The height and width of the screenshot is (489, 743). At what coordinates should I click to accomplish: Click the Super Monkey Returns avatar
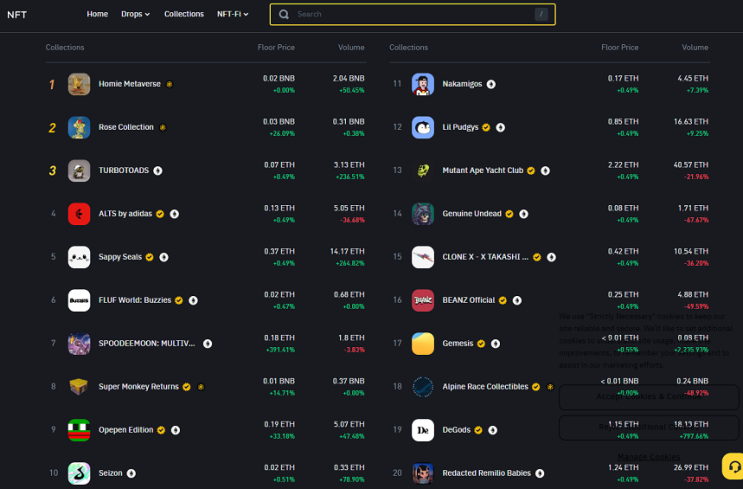[x=79, y=387]
